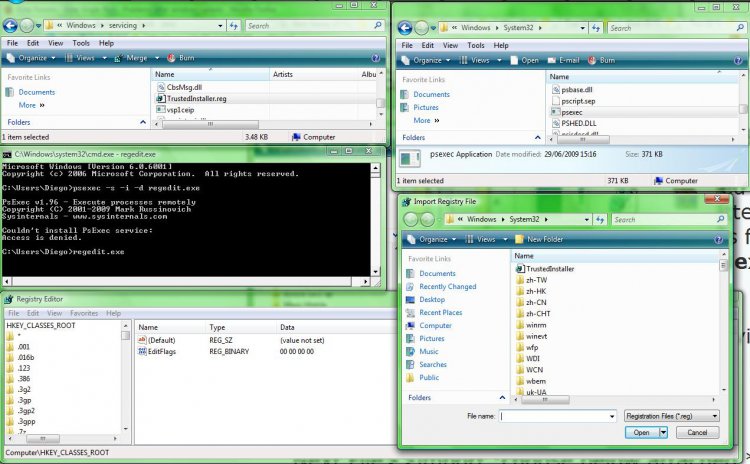
Task: Open Tools menu in servicing Explorer window
Action: pos(81,43)
